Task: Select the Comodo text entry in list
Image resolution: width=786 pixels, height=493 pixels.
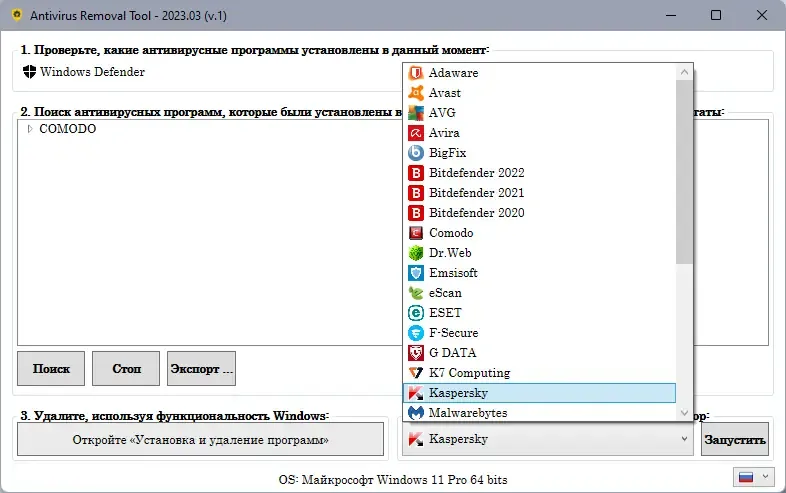Action: click(x=451, y=233)
